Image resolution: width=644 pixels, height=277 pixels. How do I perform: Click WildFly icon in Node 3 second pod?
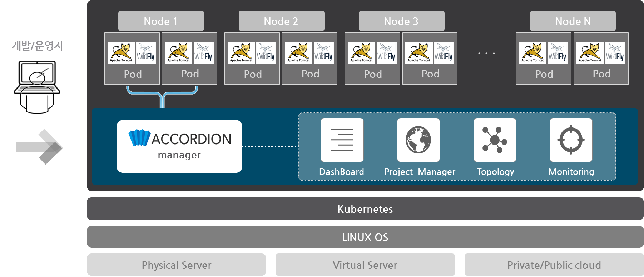click(444, 53)
